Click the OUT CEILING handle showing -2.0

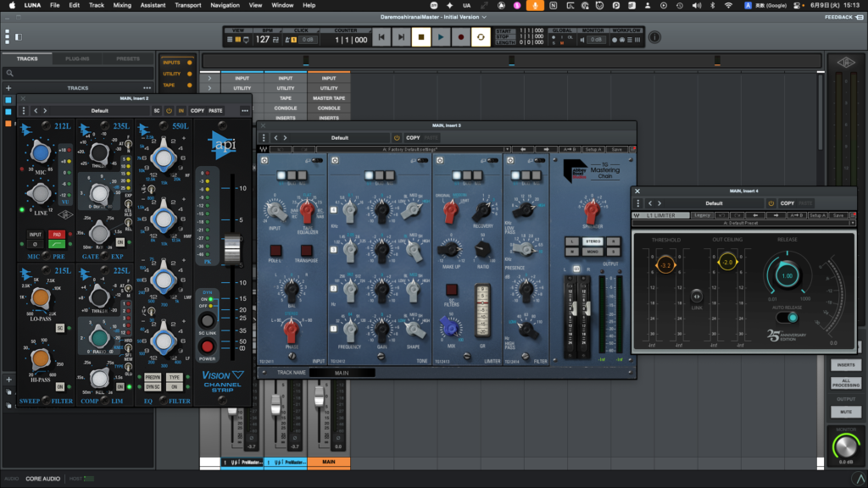click(x=727, y=263)
